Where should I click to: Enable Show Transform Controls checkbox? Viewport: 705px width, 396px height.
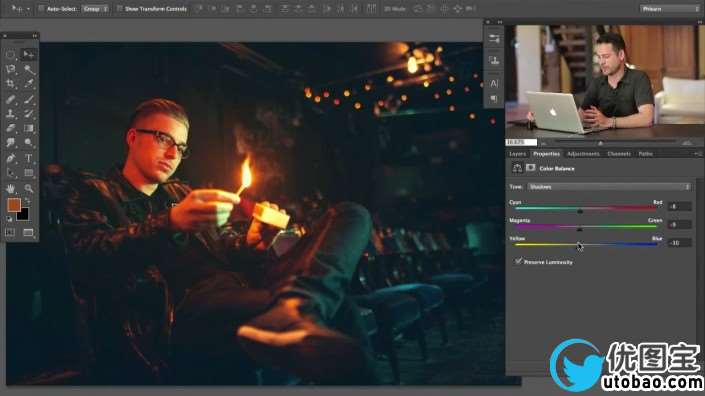pyautogui.click(x=120, y=9)
